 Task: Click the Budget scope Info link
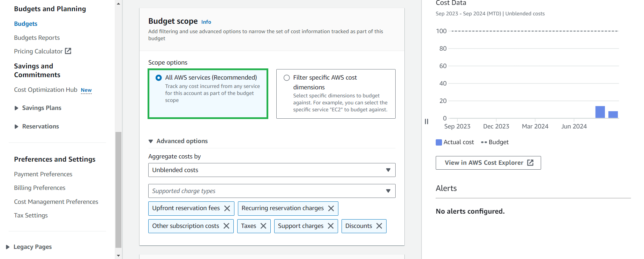[206, 22]
